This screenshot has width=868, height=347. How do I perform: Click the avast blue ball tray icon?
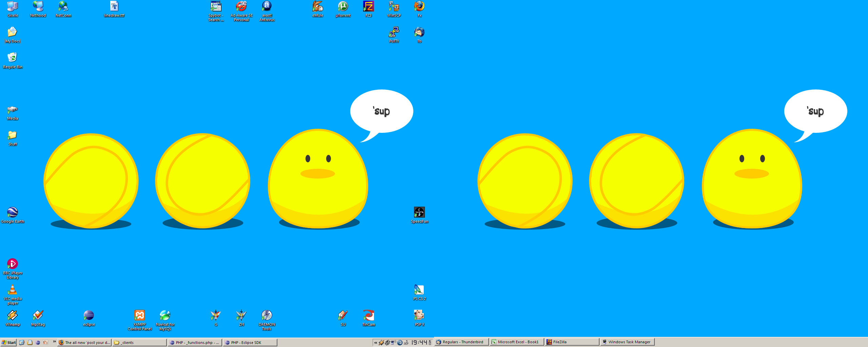coord(400,343)
